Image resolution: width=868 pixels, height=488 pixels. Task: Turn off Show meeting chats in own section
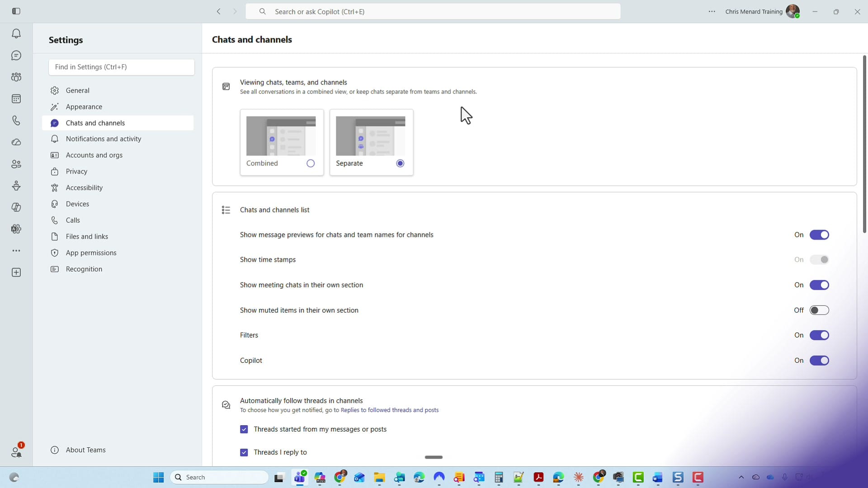(819, 285)
